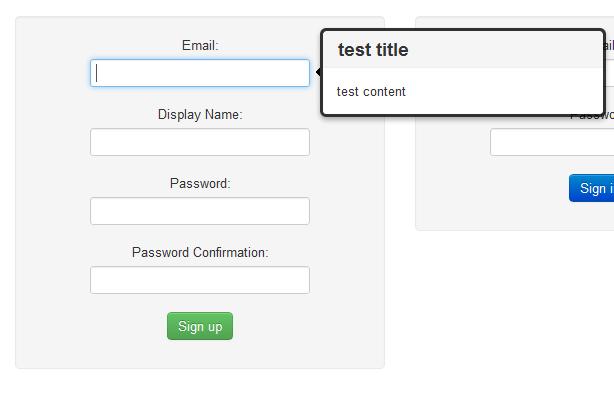Image resolution: width=614 pixels, height=409 pixels.
Task: Click the popover heading 'test title'
Action: [373, 50]
